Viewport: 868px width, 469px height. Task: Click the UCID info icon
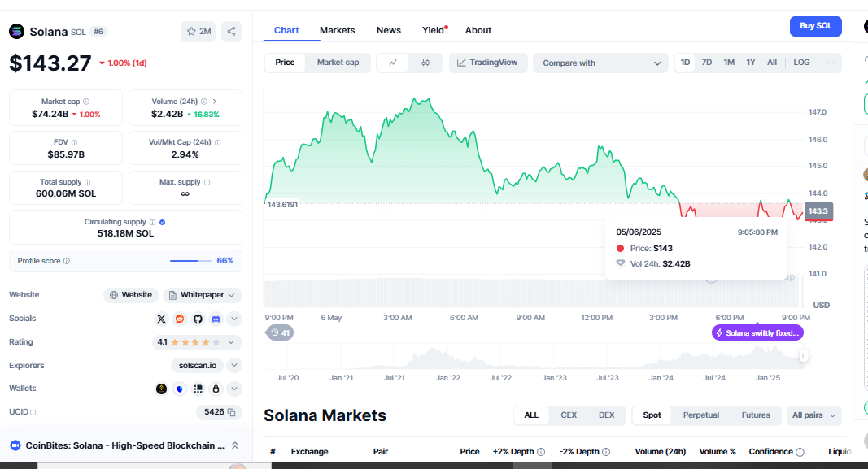click(x=33, y=413)
